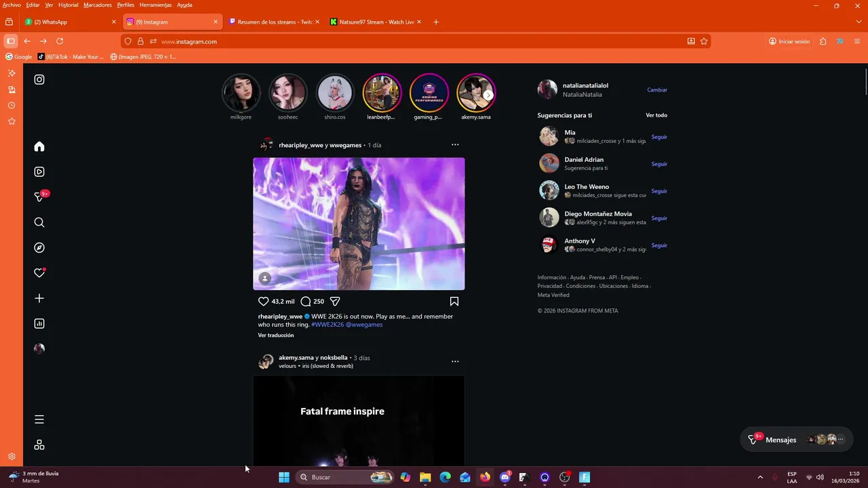
Task: Open browser sidebar history clock icon
Action: point(12,105)
